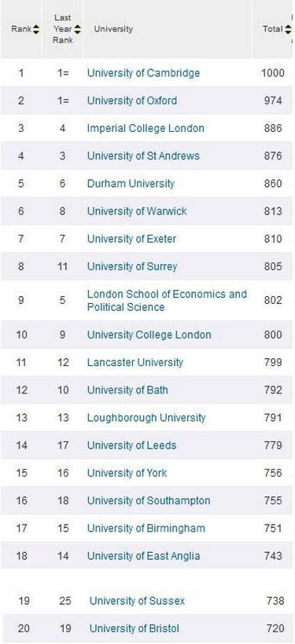Open University of Exeter link
The width and height of the screenshot is (295, 644).
point(131,239)
